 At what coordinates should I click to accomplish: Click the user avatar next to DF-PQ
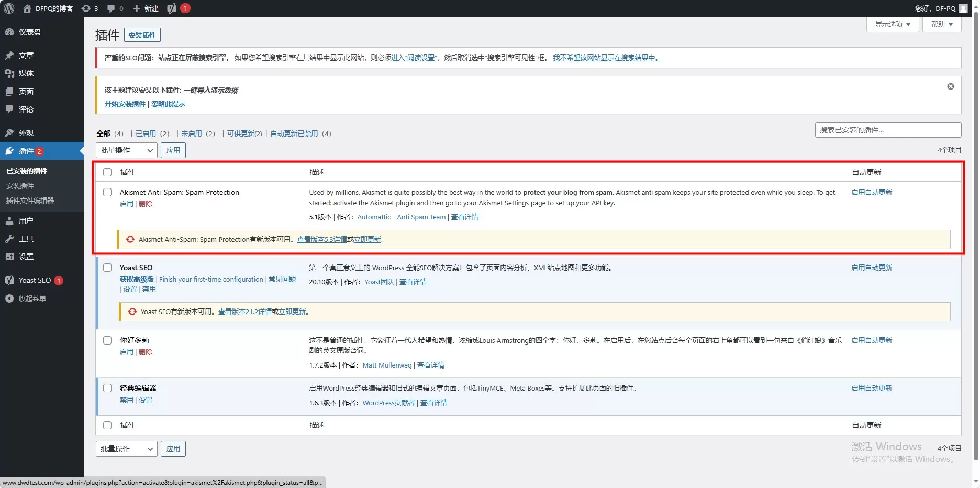click(963, 8)
